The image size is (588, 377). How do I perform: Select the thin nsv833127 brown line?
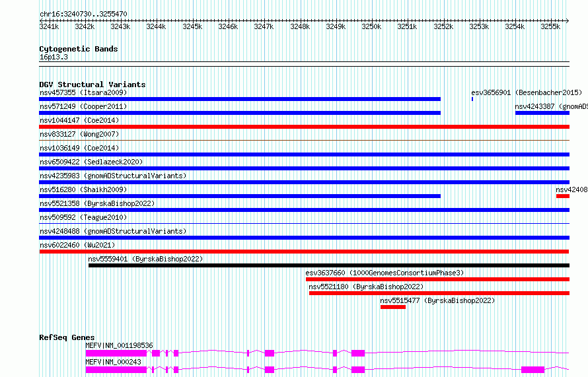coord(304,141)
